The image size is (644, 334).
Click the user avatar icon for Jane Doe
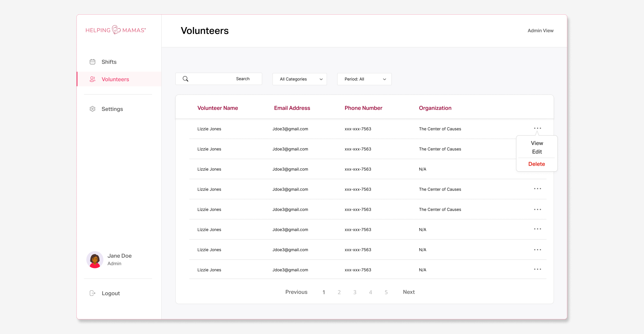click(x=94, y=259)
